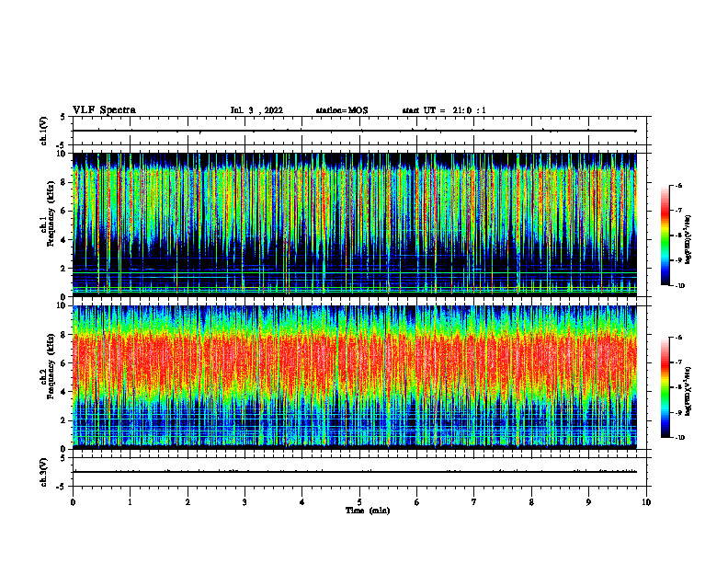The image size is (728, 563).
Task: Click inside the ch.1 spectrogram panel
Action: coord(355,224)
